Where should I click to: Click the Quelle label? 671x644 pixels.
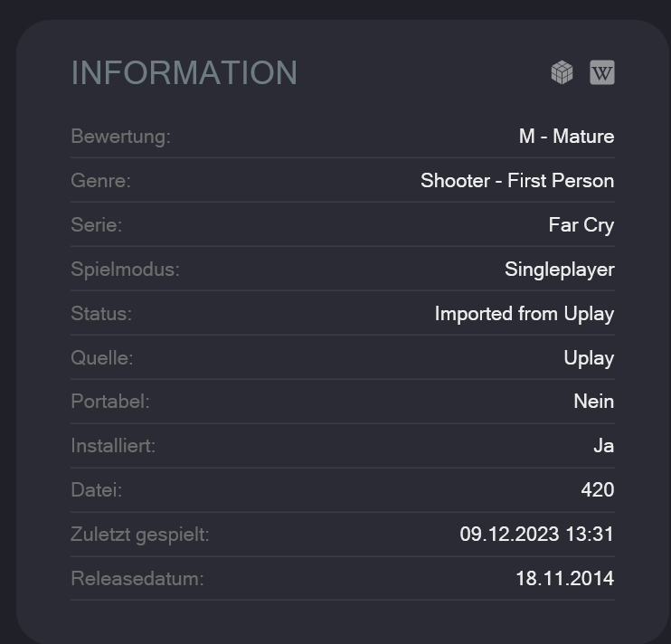(102, 358)
